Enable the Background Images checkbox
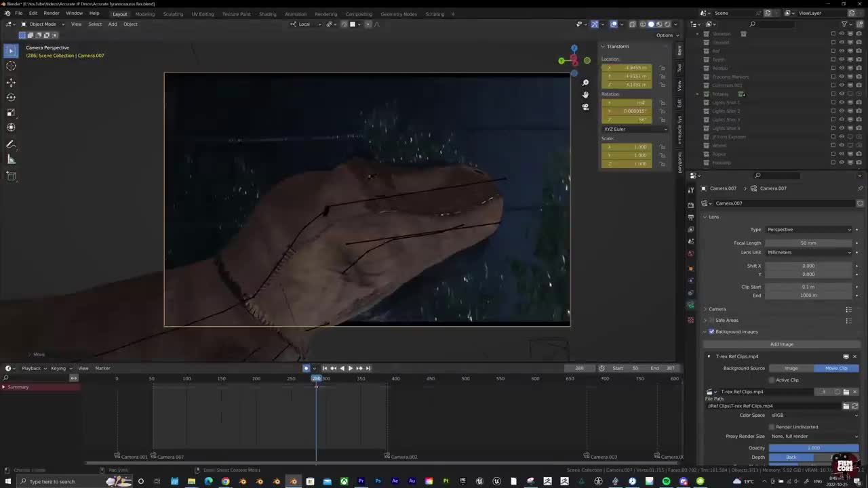Screen dimensions: 868x488 coord(711,331)
